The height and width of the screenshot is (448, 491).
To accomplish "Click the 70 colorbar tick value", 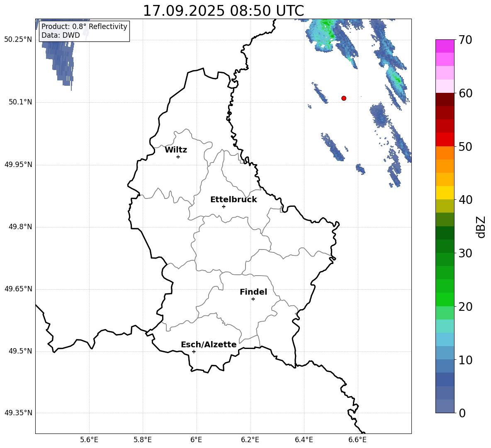I will click(465, 40).
